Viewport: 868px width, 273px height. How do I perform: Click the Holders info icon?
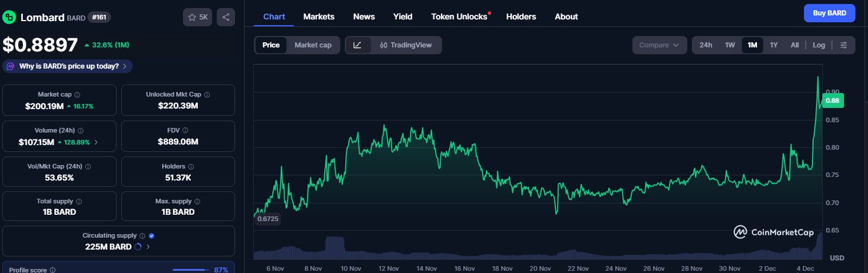[190, 167]
